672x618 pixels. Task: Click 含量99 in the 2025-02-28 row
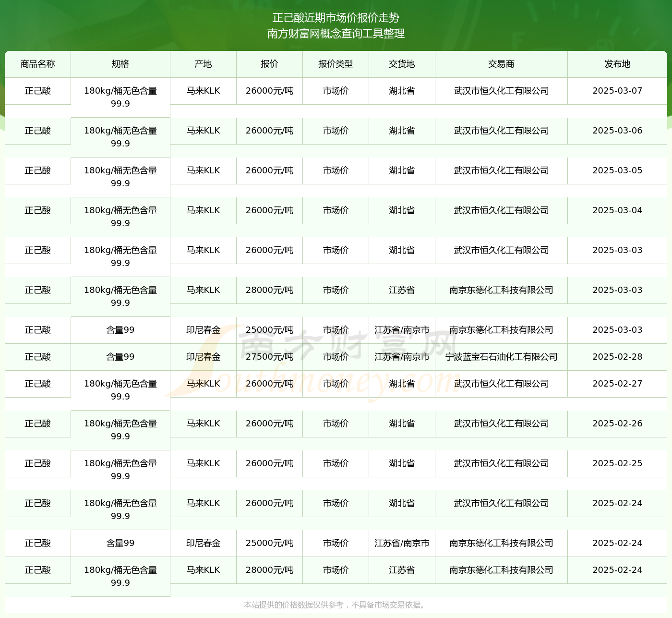[120, 357]
